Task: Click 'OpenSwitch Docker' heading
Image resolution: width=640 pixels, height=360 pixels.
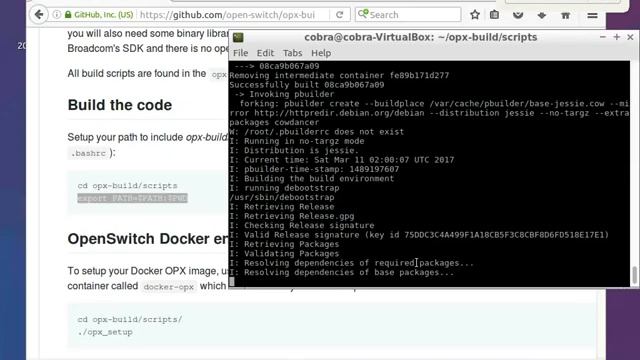Action: [x=148, y=239]
